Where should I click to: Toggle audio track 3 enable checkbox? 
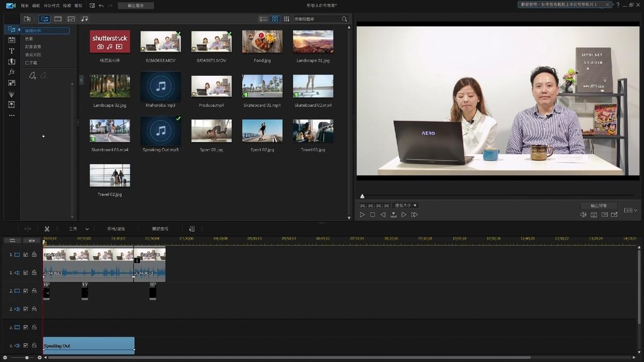coord(26,345)
